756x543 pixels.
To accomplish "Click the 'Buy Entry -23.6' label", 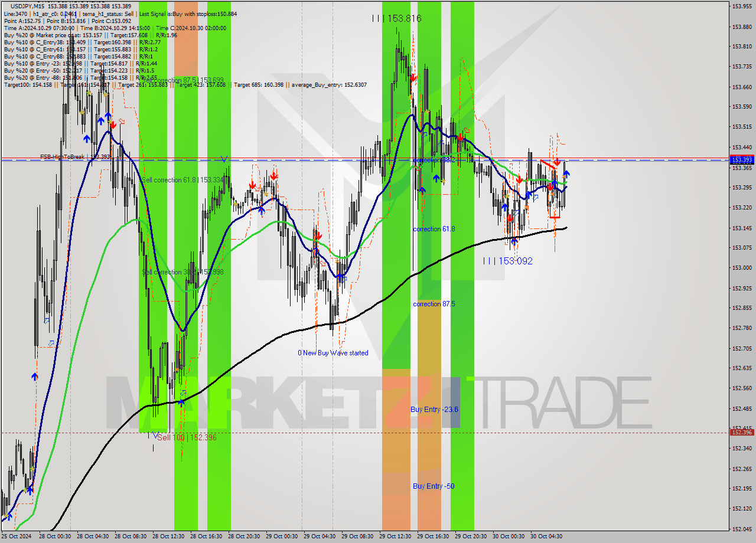I will pyautogui.click(x=435, y=409).
